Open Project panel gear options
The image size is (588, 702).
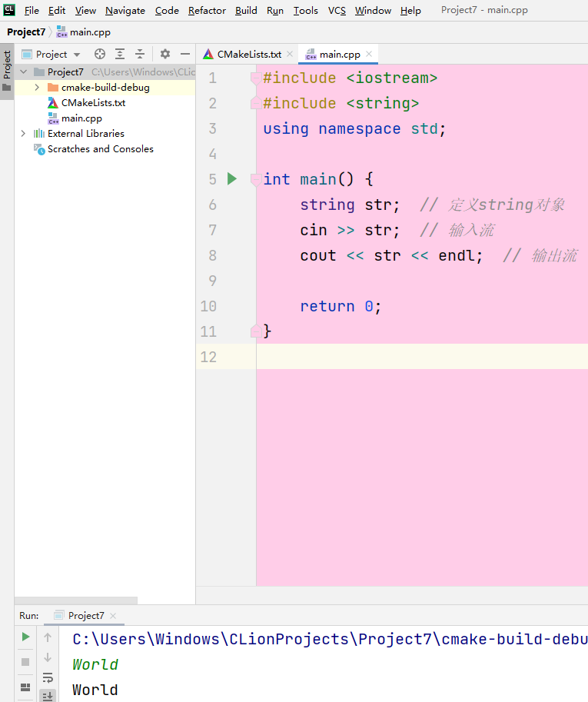[165, 54]
